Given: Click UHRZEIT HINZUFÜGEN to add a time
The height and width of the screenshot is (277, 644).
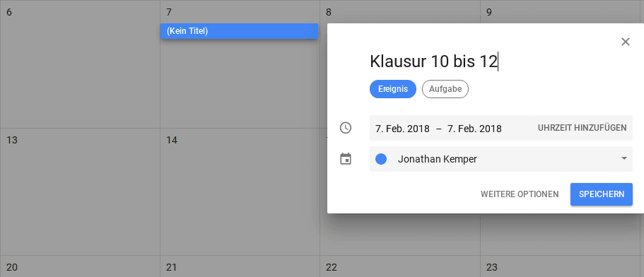Looking at the screenshot, I should pyautogui.click(x=582, y=128).
